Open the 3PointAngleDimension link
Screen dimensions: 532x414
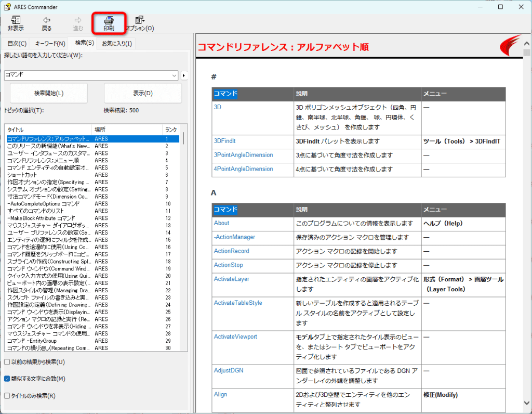(x=243, y=155)
